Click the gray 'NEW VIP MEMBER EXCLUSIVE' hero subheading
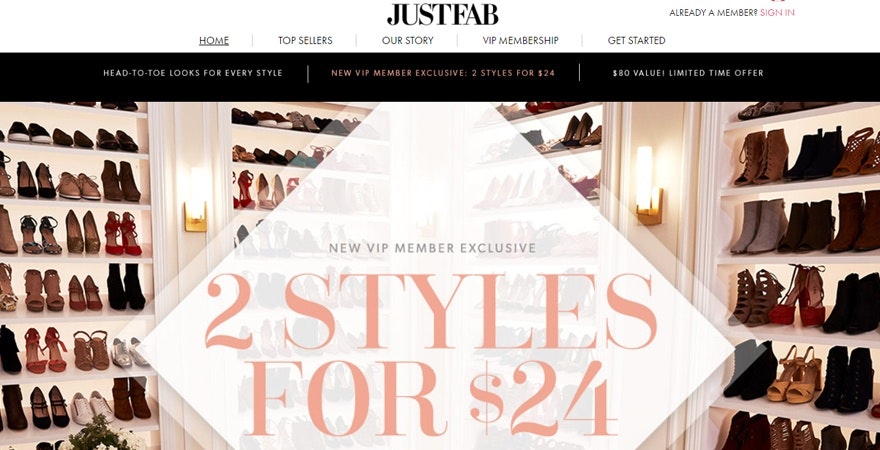The image size is (880, 450). (x=432, y=248)
